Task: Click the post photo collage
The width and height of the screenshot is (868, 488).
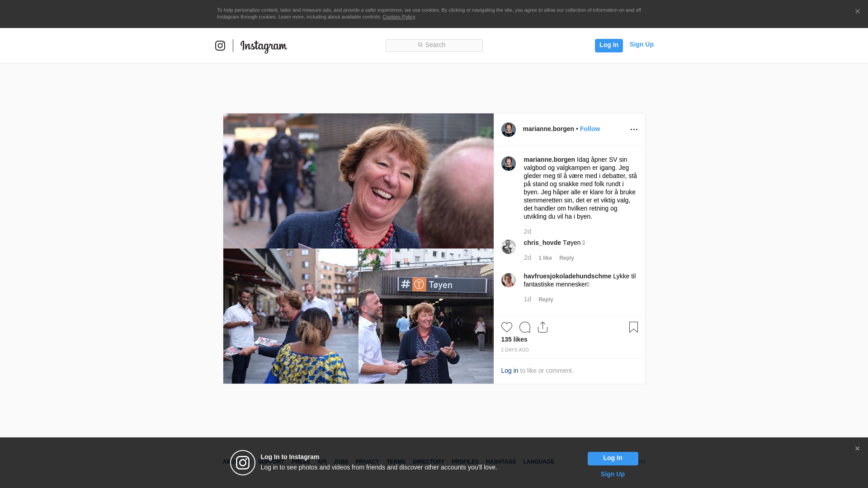Action: 359,249
